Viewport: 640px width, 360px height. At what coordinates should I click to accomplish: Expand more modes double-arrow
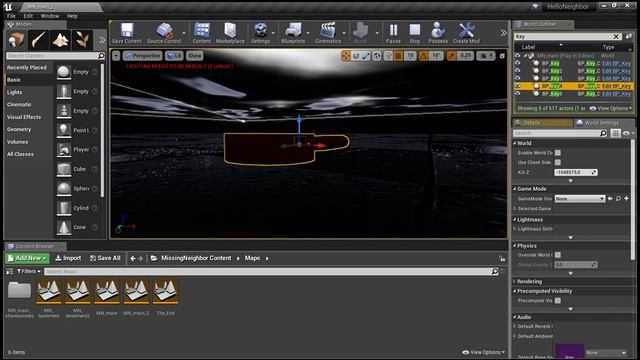click(x=101, y=40)
